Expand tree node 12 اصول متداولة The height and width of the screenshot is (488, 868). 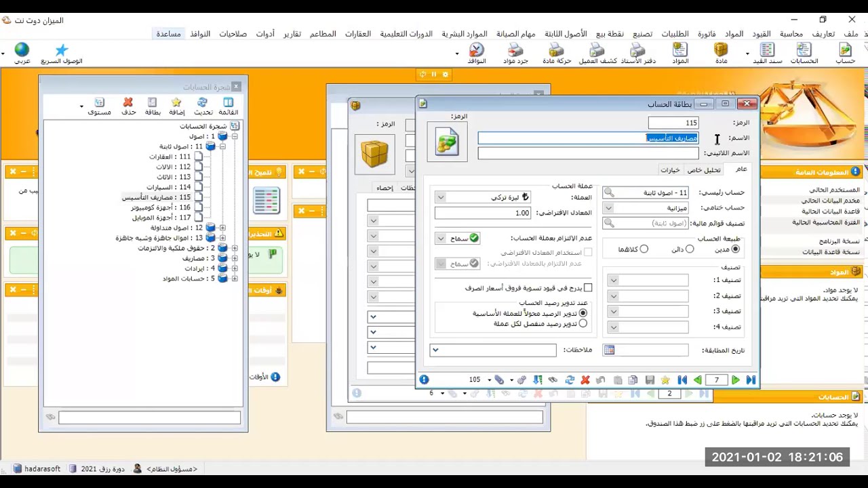[x=222, y=228]
